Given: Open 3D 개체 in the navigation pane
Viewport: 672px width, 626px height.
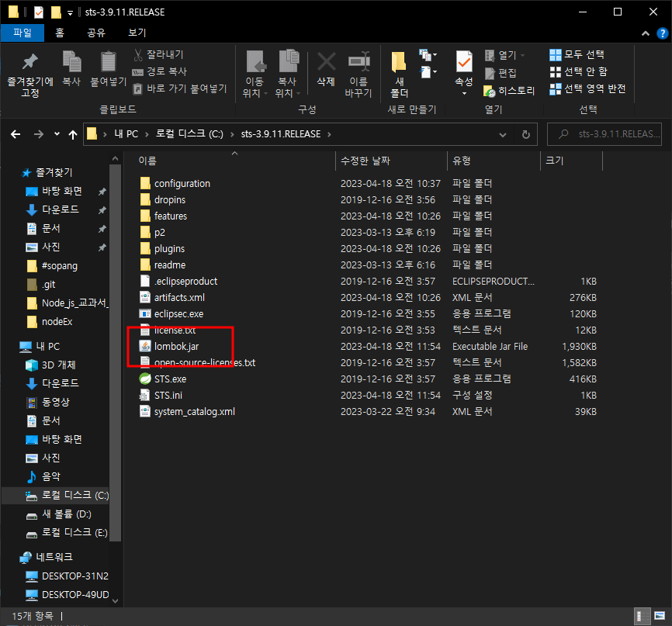Looking at the screenshot, I should pyautogui.click(x=58, y=365).
